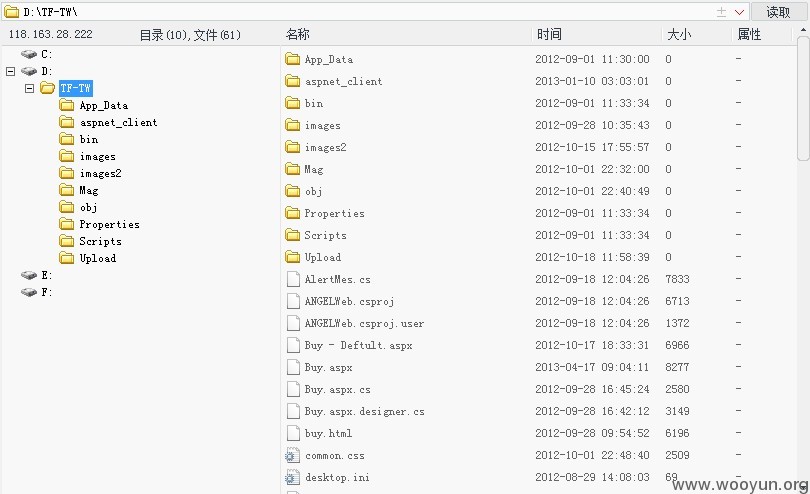Open images2 folder in the tree

click(x=100, y=174)
